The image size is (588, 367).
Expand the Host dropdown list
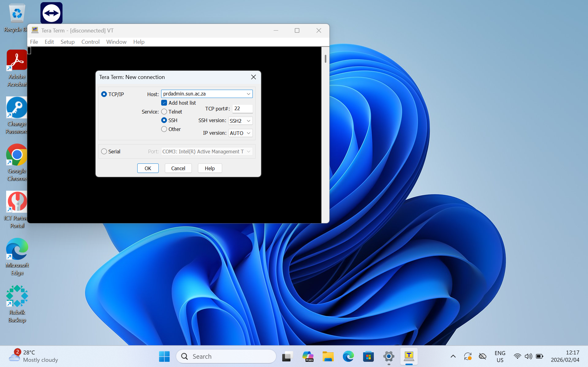click(248, 94)
